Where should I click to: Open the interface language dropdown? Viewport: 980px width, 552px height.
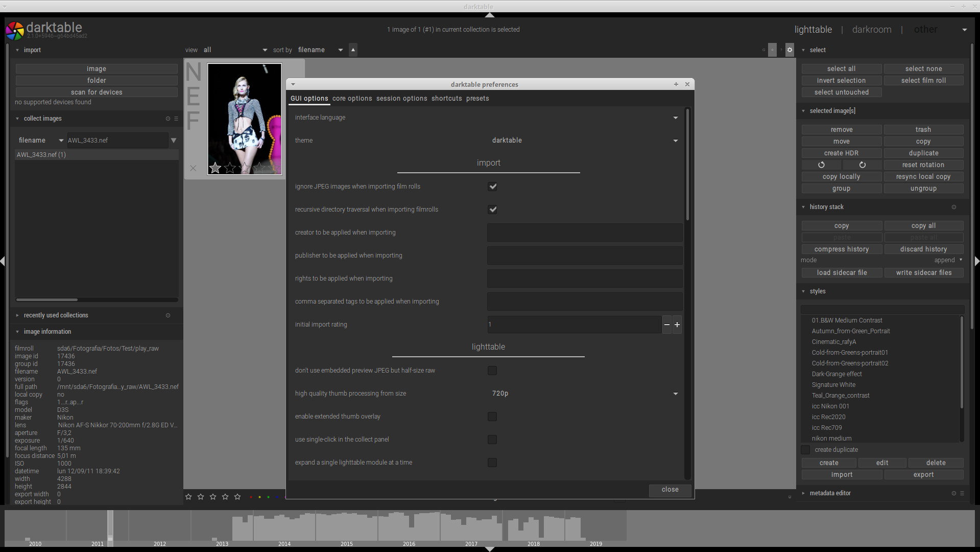click(x=585, y=118)
